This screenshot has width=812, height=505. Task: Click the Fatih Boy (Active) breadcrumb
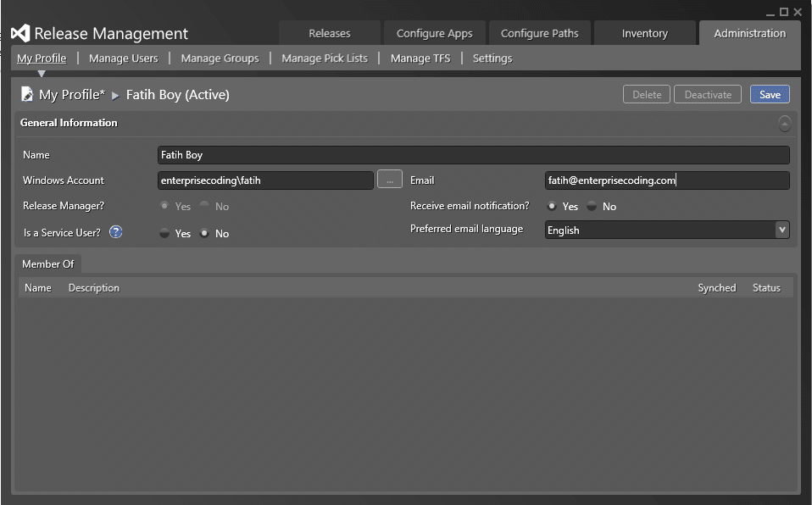178,94
